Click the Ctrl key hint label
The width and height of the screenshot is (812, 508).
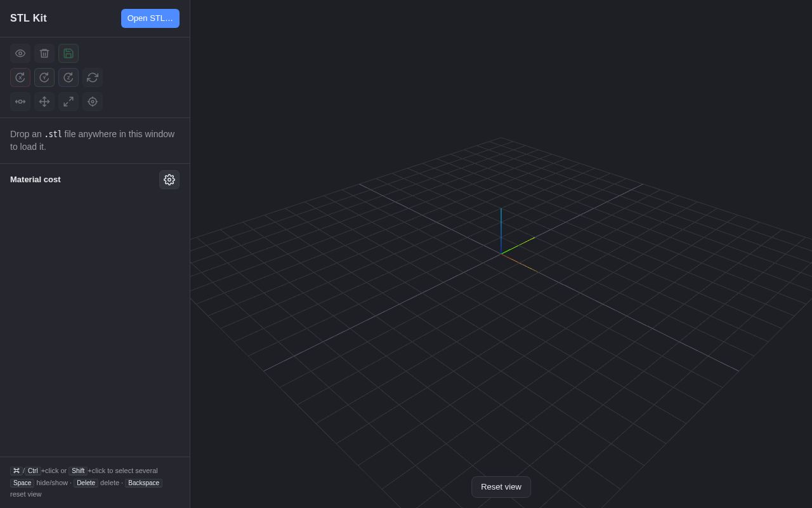pyautogui.click(x=33, y=471)
